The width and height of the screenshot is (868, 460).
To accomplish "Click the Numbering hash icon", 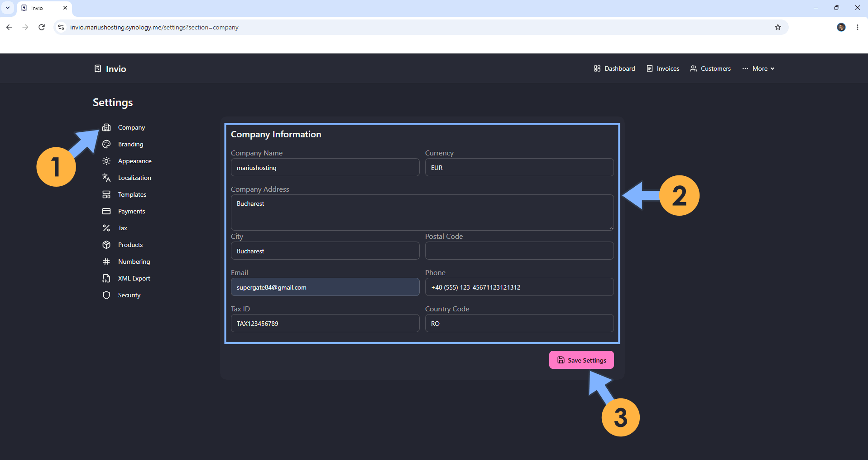I will click(x=106, y=261).
